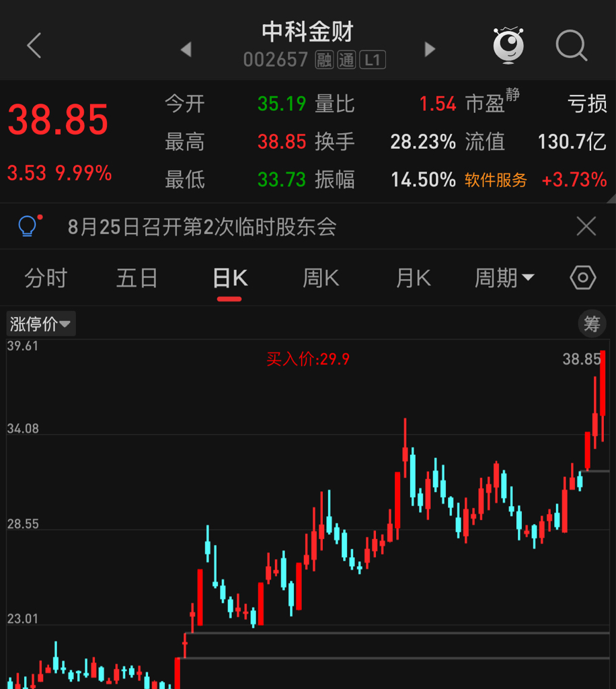Expand the 周期 period dropdown
Image resolution: width=616 pixels, height=689 pixels.
point(504,278)
